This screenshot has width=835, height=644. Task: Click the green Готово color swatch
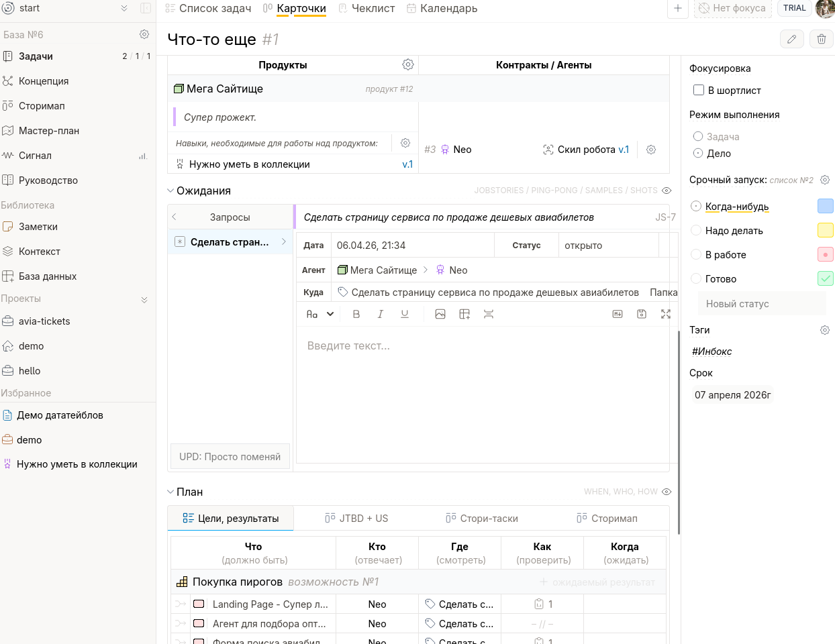826,278
